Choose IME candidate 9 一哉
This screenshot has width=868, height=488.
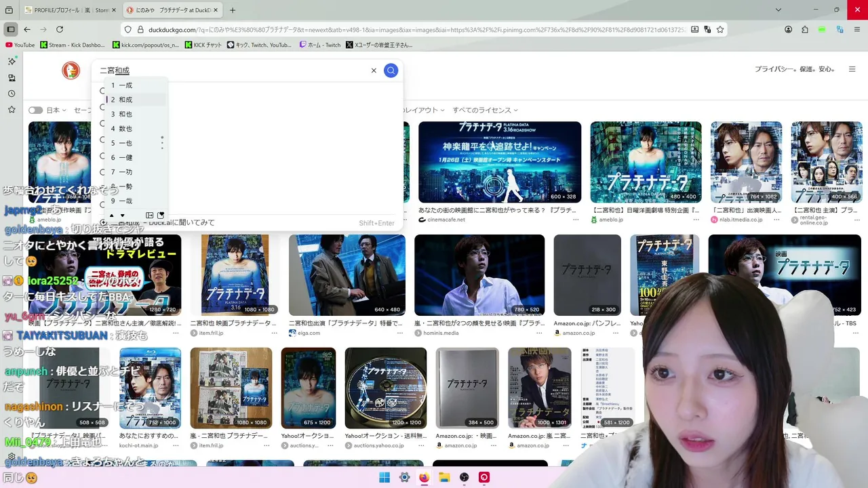136,201
